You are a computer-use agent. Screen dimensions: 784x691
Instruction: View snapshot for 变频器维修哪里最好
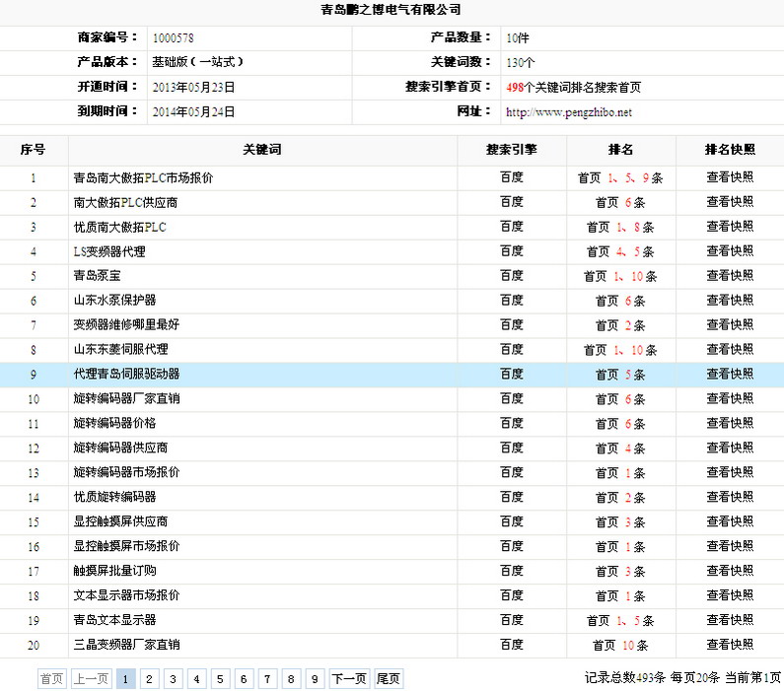click(730, 324)
